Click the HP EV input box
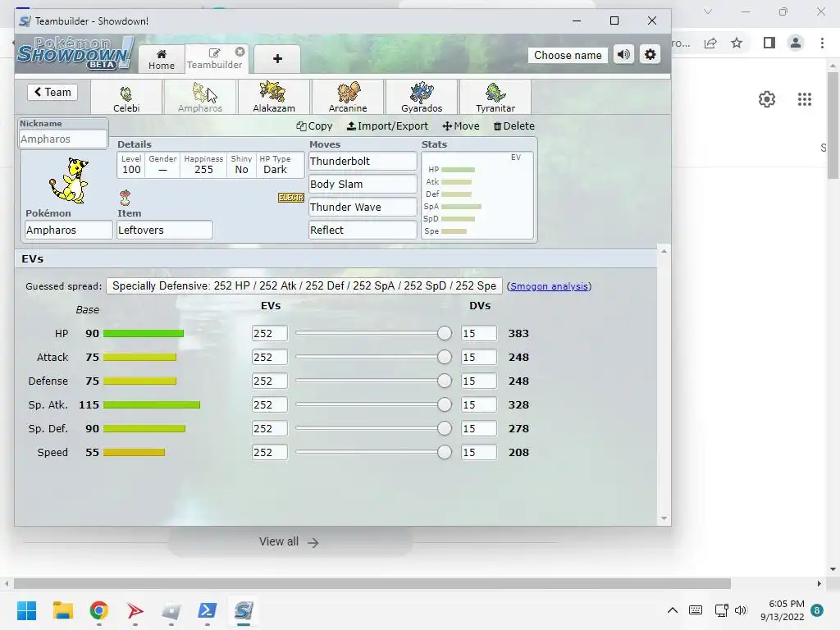Viewport: 840px width, 630px height. (269, 333)
